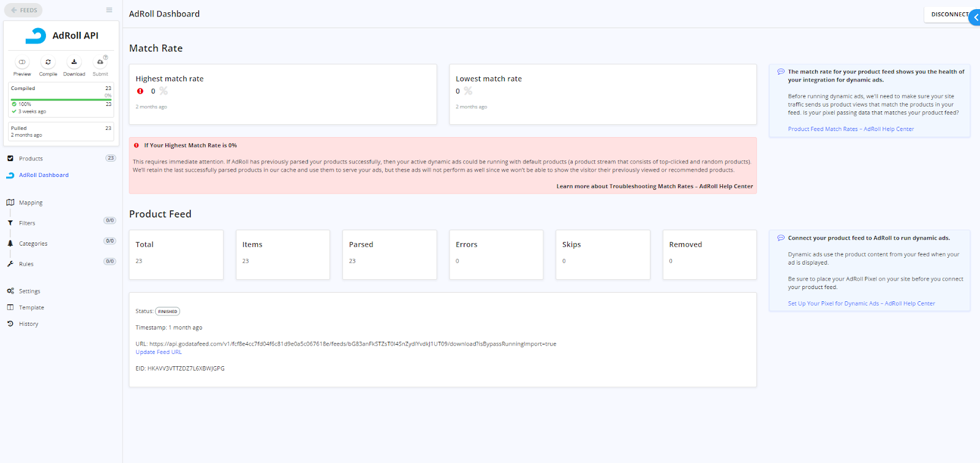Select AdRoll Dashboard in the sidebar
This screenshot has width=980, height=463.
43,175
